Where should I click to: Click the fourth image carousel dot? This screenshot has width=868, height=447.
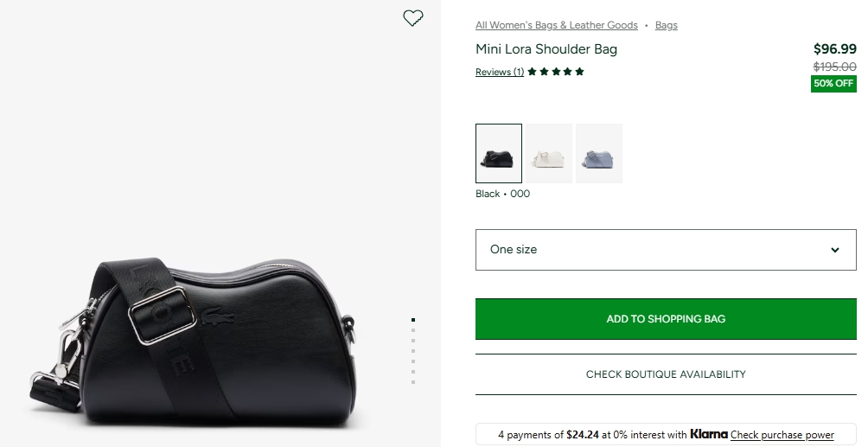(413, 351)
